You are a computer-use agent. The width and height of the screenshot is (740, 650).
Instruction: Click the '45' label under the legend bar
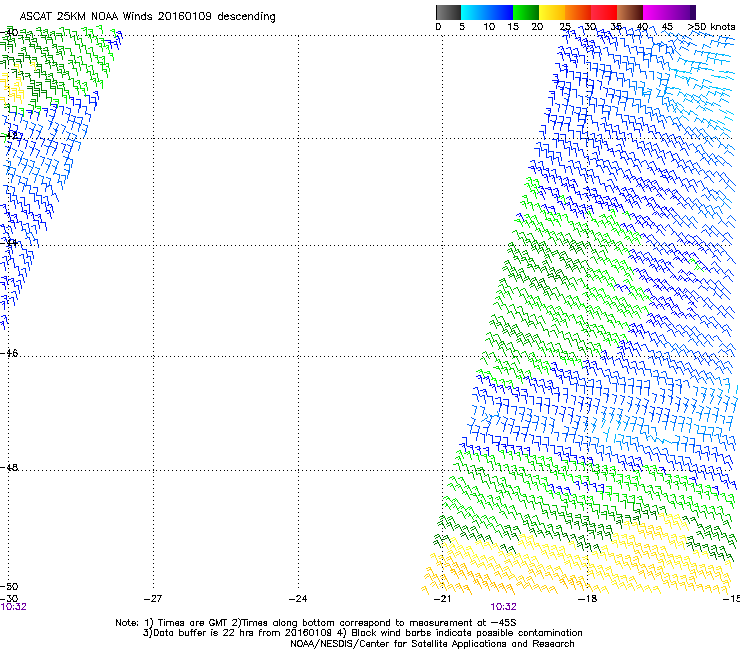pyautogui.click(x=667, y=27)
